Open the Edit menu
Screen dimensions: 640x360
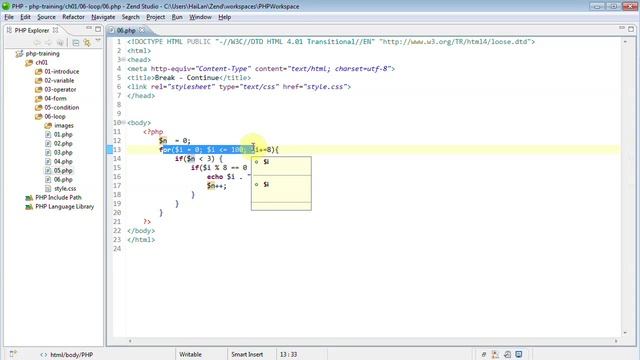pos(25,17)
